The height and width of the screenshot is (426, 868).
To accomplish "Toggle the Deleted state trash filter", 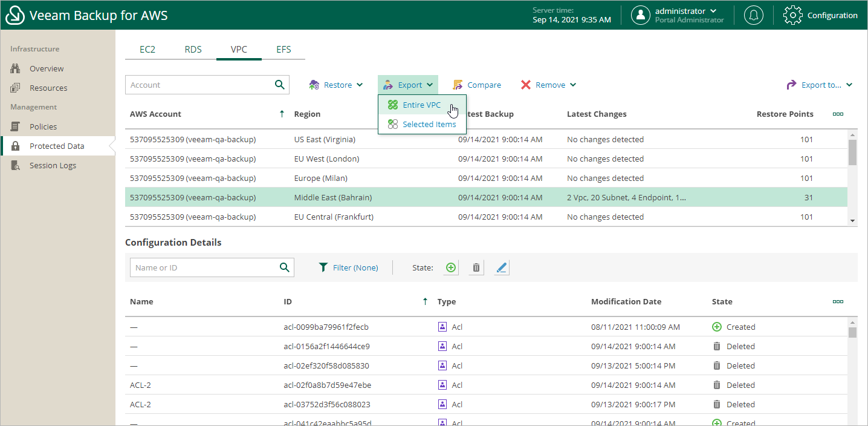I will [x=476, y=267].
